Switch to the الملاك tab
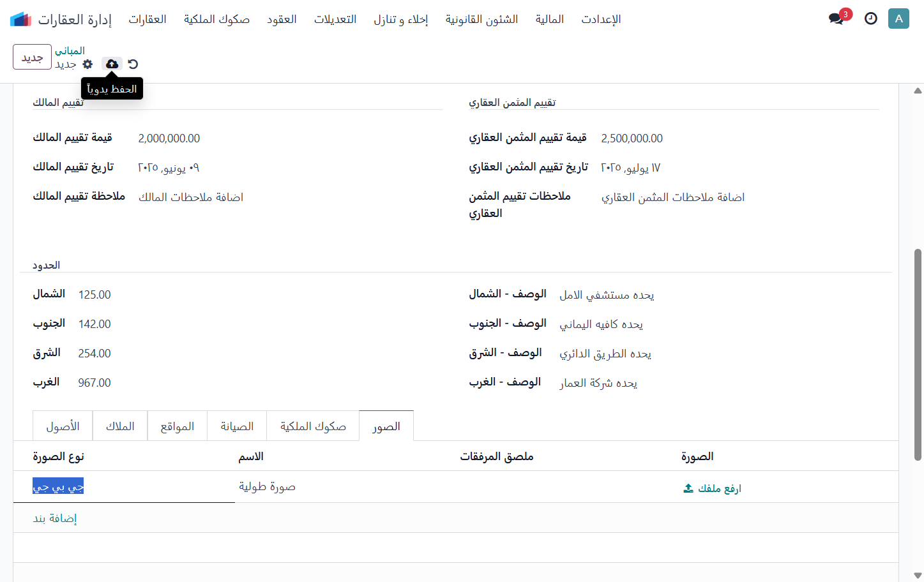Image resolution: width=924 pixels, height=582 pixels. [120, 426]
